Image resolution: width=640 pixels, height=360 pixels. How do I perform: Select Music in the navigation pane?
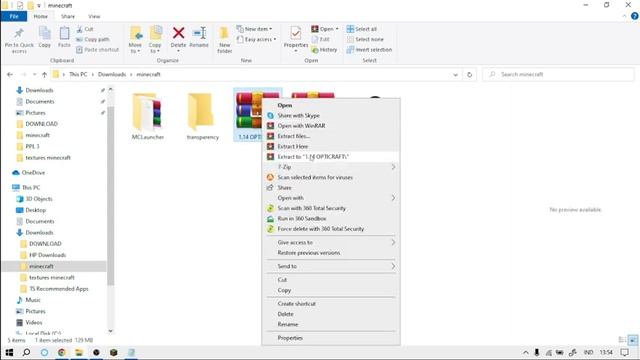pos(29,300)
